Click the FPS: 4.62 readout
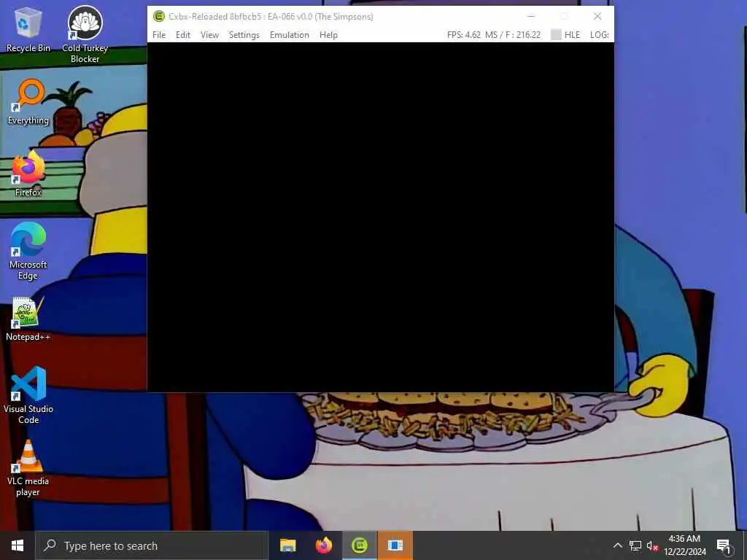 tap(463, 35)
